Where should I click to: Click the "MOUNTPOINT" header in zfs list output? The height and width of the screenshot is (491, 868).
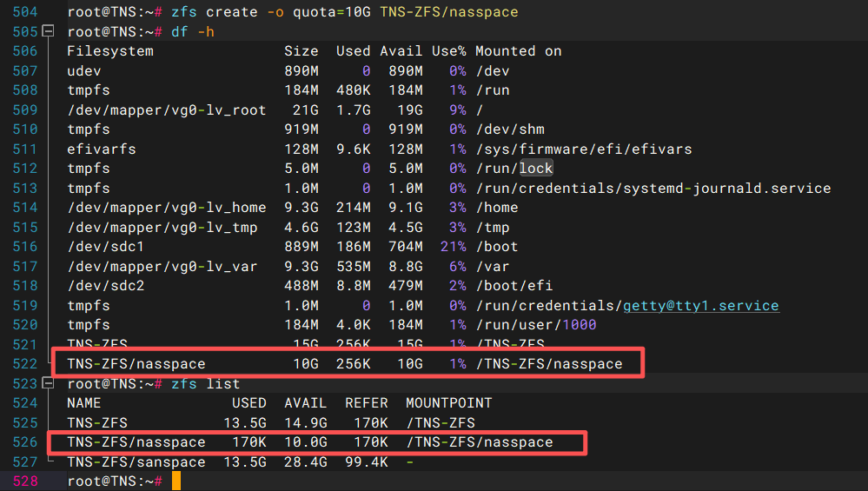[x=448, y=403]
